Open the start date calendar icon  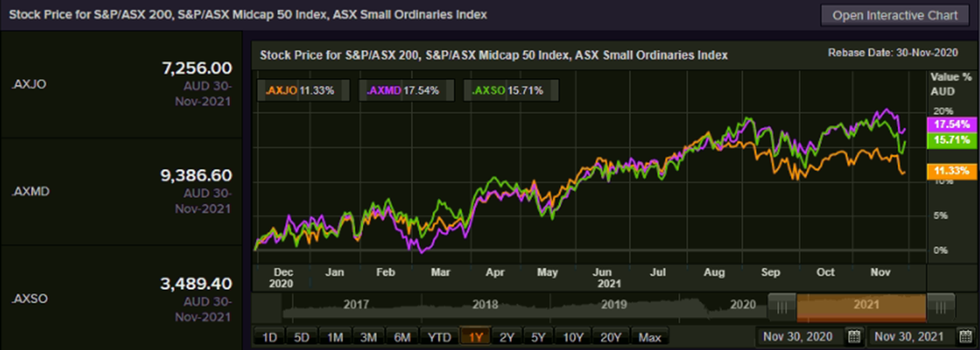[854, 337]
